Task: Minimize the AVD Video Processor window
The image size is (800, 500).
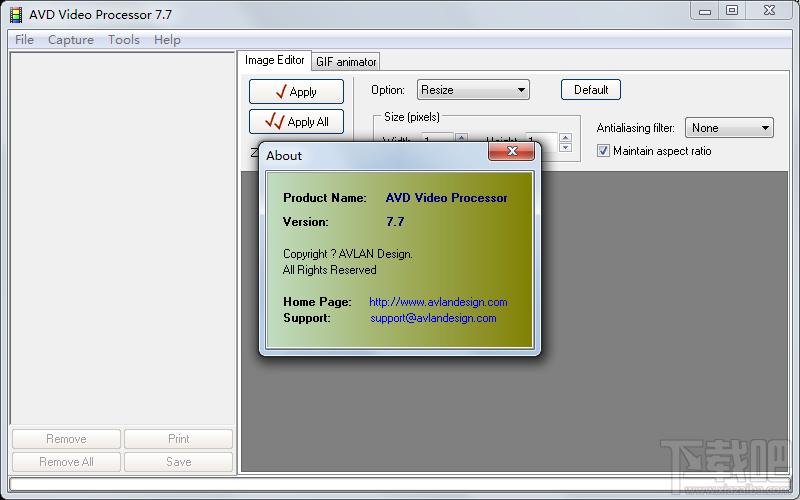Action: (x=705, y=11)
